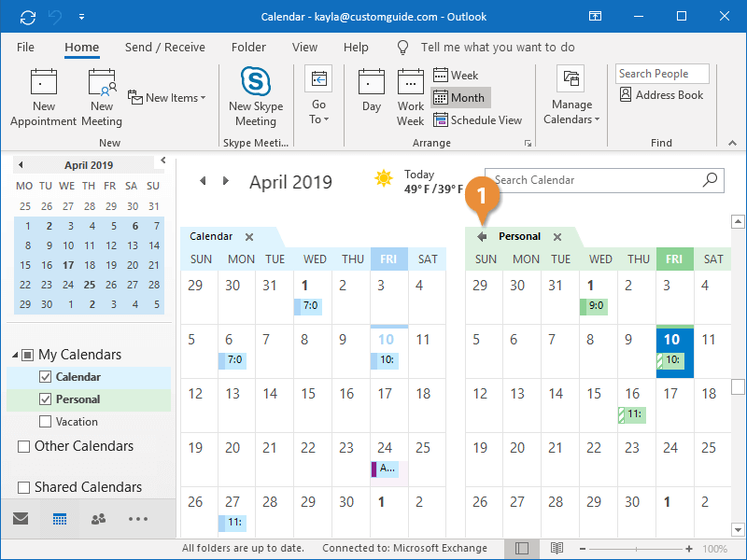
Task: Open the Go To dropdown
Action: tap(318, 95)
